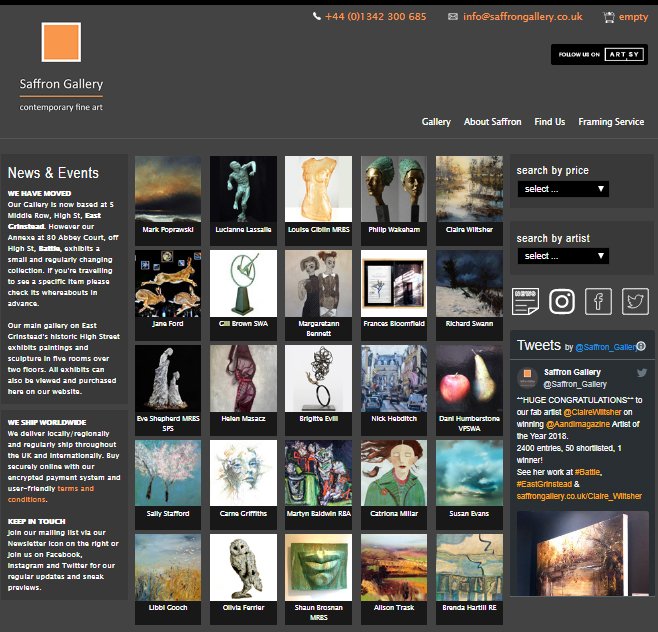
Task: Open the Brigitte Evill sculpture thumbnail
Action: point(319,378)
